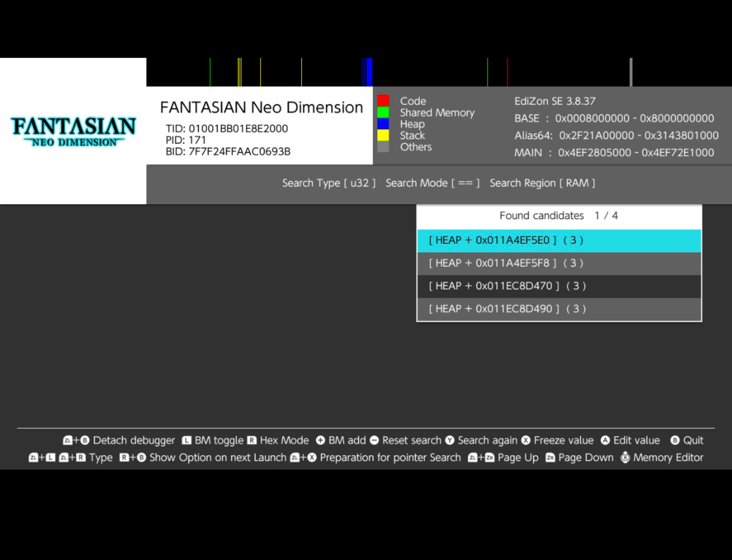The width and height of the screenshot is (732, 560).
Task: Click the yellow Stack color swatch
Action: [383, 135]
